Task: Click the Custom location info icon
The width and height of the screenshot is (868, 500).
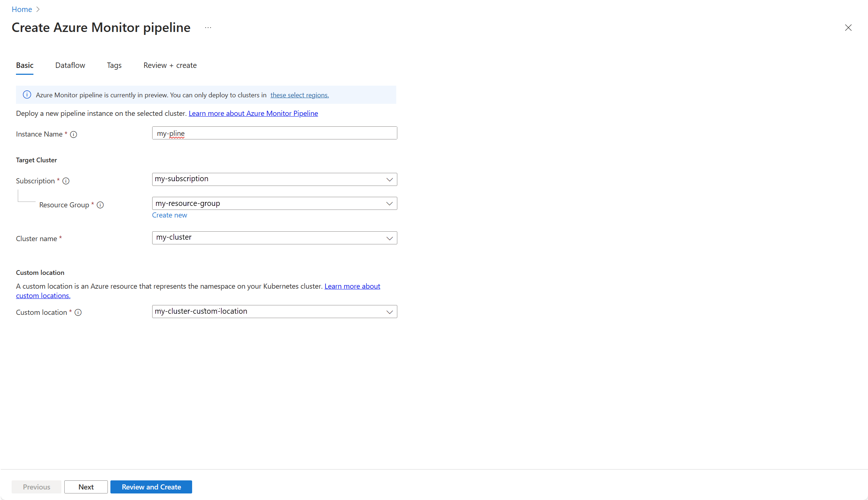Action: coord(78,312)
